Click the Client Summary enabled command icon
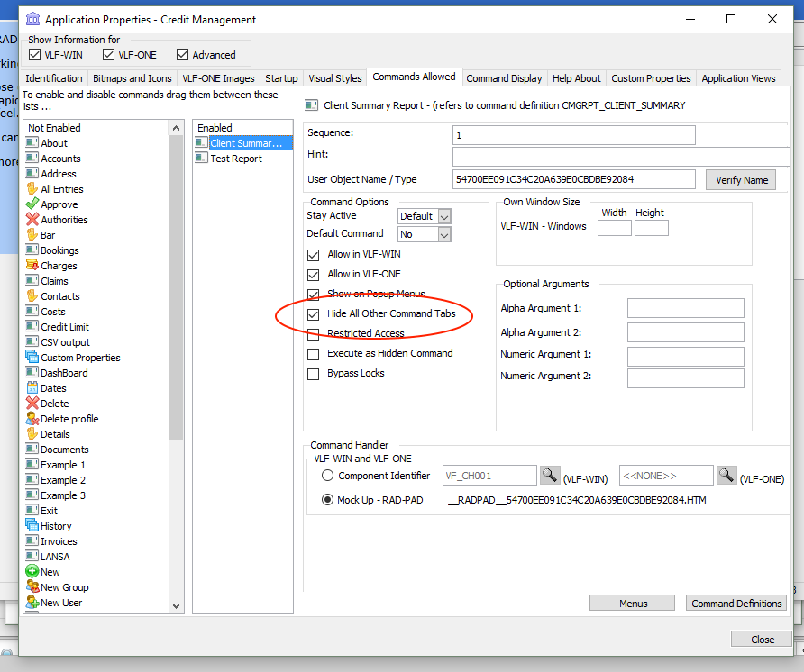This screenshot has width=804, height=672. point(202,142)
